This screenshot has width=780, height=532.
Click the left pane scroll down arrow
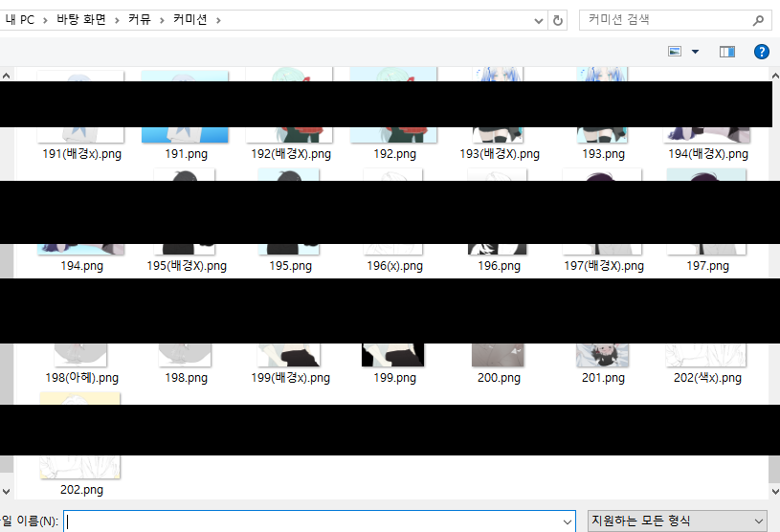pos(7,491)
